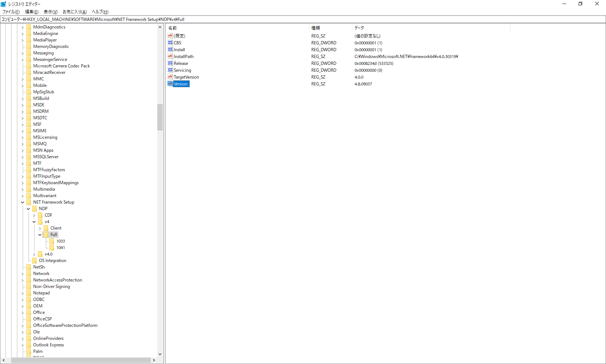Click the down arrow of the vertical scrollbar

160,354
